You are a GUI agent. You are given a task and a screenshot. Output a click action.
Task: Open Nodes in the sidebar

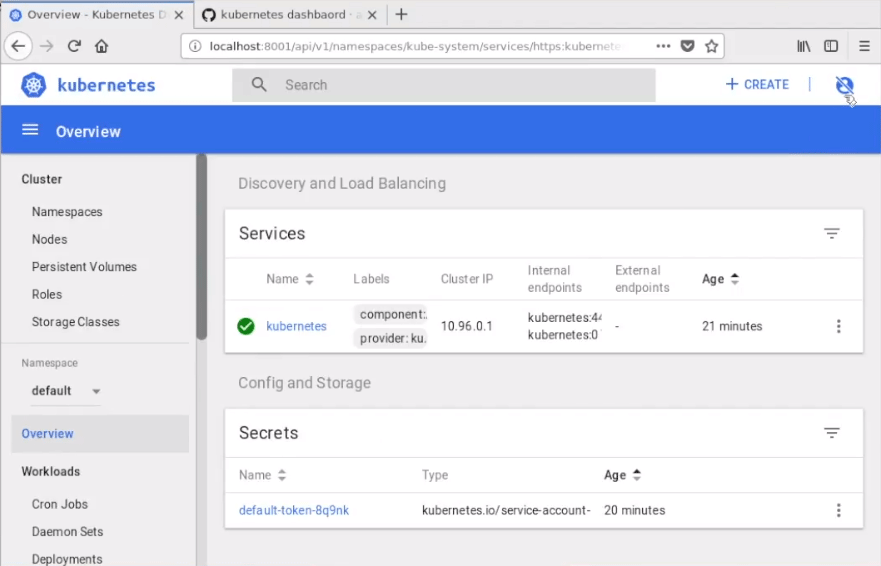coord(49,239)
